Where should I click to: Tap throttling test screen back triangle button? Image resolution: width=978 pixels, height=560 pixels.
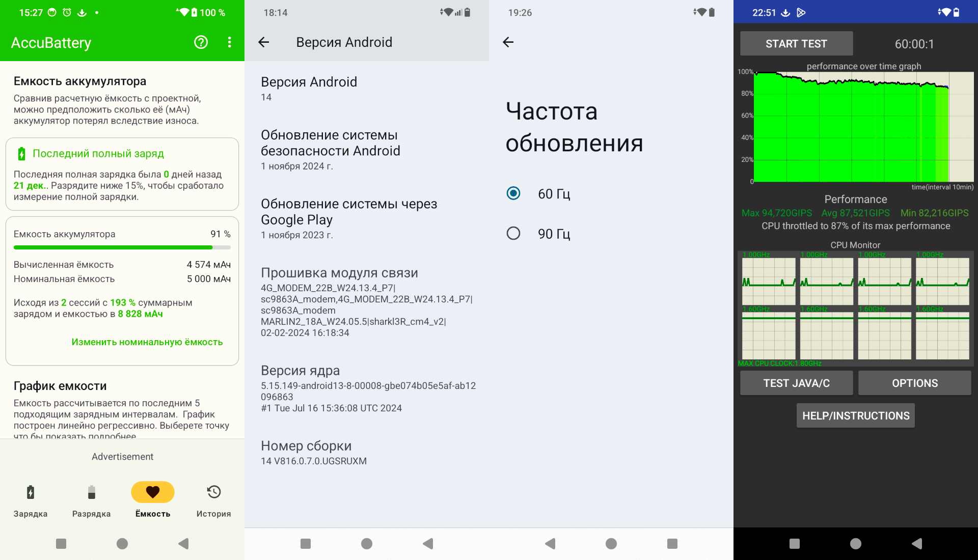[x=917, y=544]
